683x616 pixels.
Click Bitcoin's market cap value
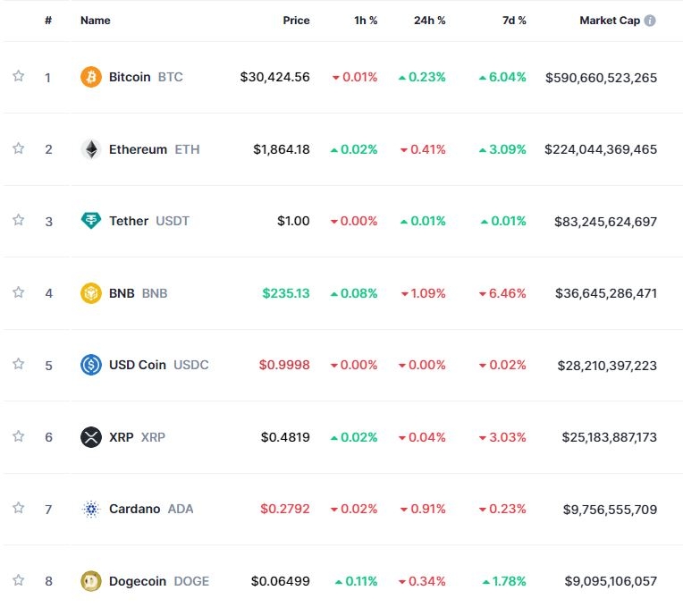[601, 78]
